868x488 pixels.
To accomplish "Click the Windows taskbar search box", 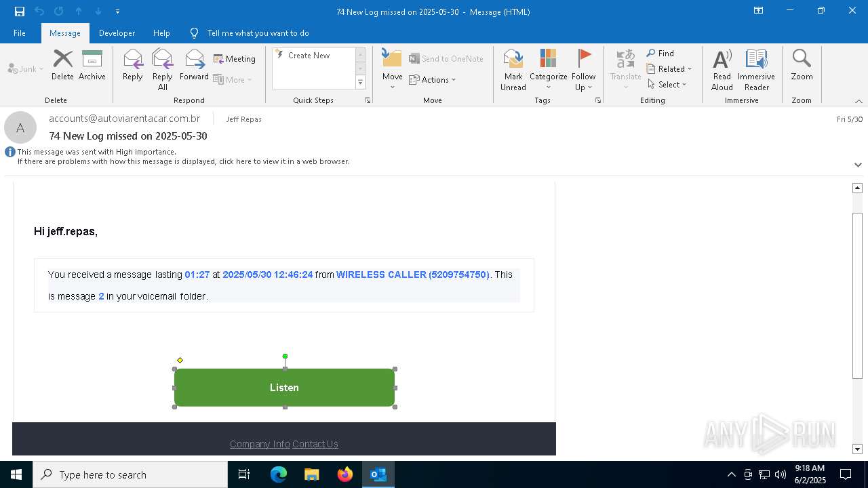I will coord(130,474).
